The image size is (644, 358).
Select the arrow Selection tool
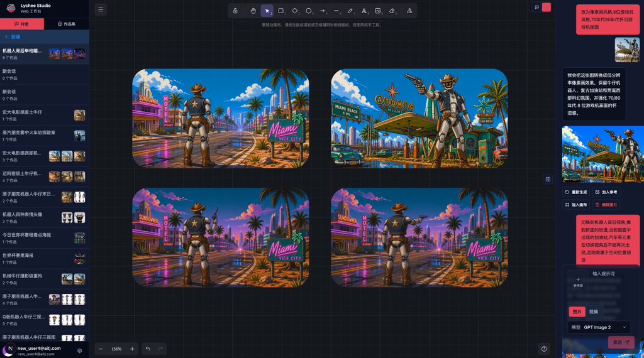pyautogui.click(x=267, y=11)
